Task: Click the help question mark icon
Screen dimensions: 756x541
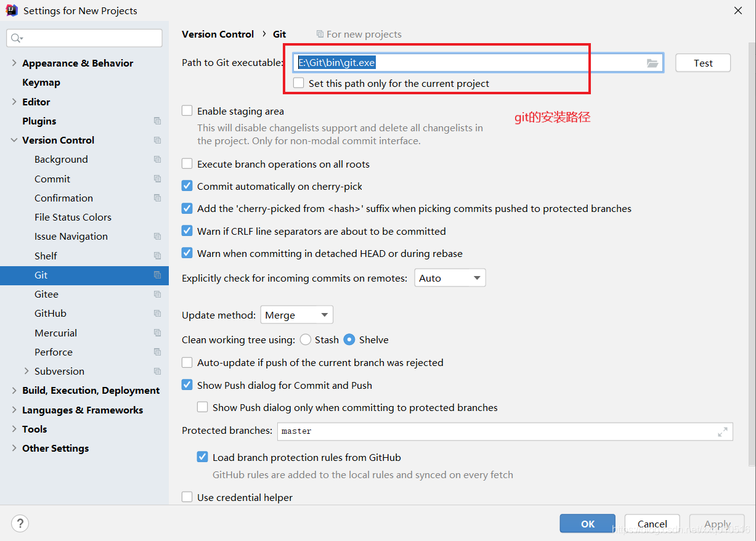Action: (x=20, y=524)
